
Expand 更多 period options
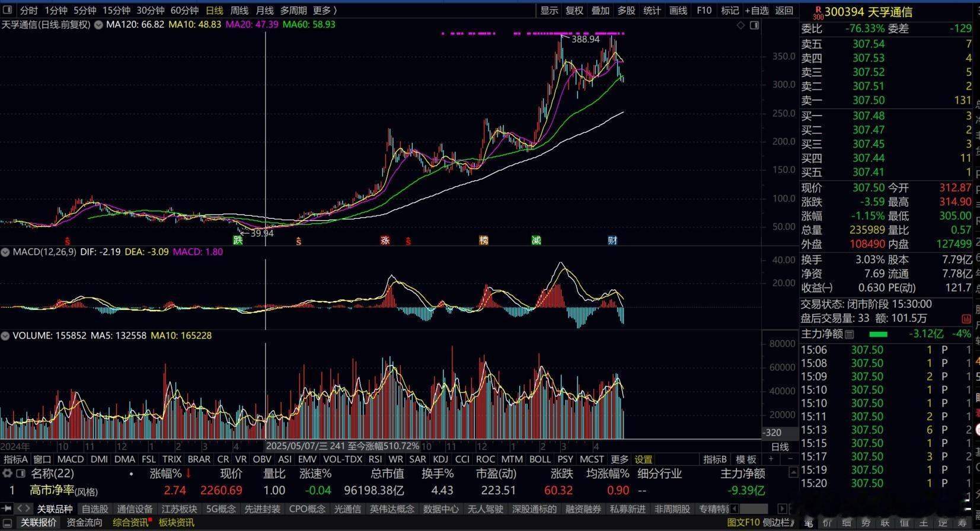point(324,10)
